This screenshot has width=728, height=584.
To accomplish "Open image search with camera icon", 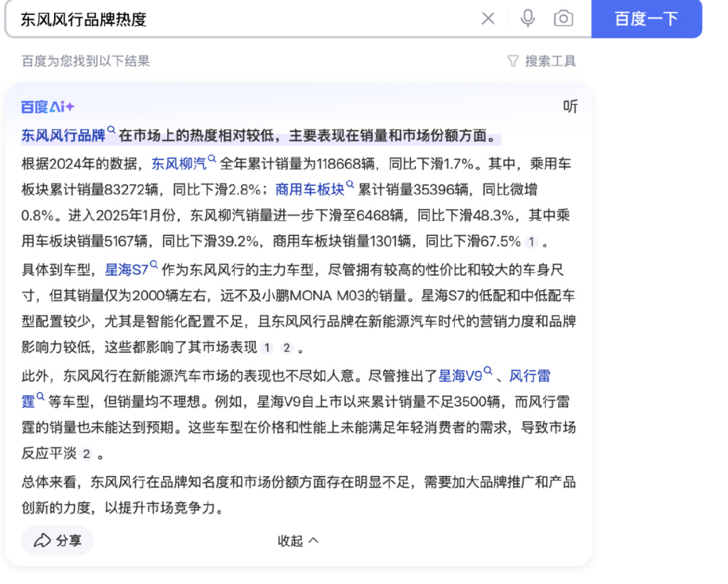I will [563, 18].
